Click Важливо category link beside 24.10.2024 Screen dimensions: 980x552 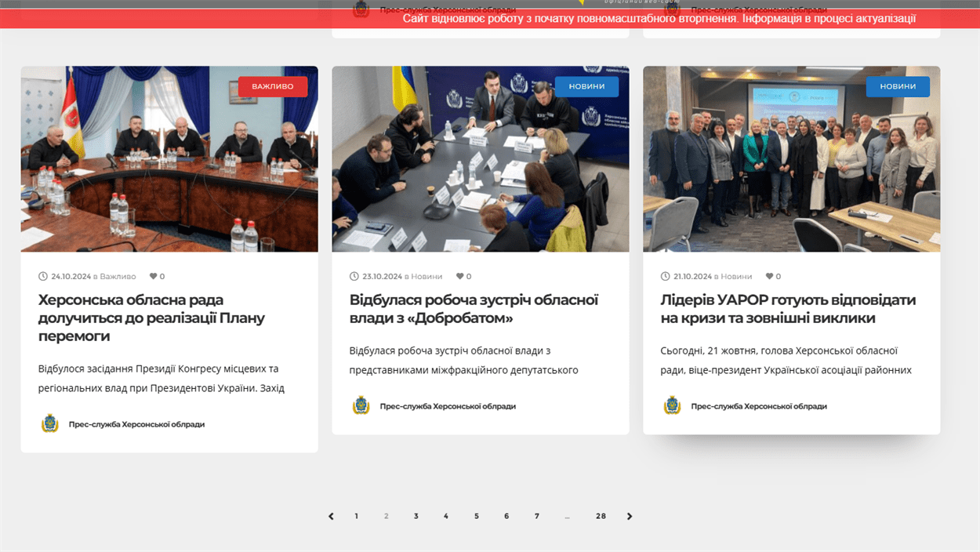coord(118,277)
